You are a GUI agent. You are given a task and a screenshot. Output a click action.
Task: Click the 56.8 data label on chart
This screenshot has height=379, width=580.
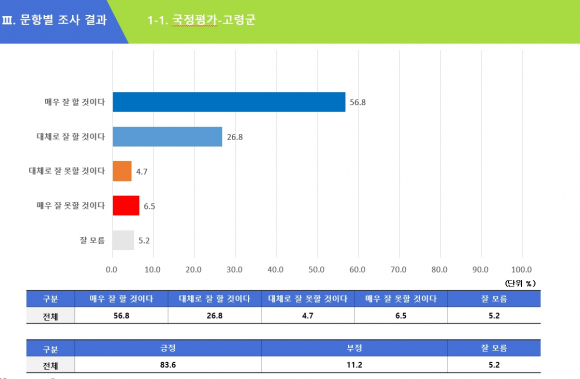pyautogui.click(x=358, y=102)
